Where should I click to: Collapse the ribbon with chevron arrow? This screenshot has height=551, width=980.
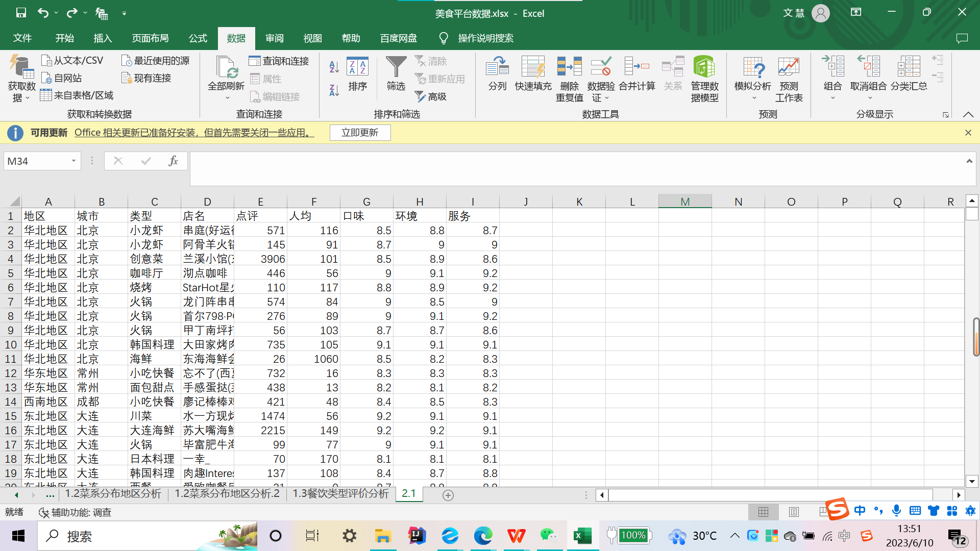[968, 115]
